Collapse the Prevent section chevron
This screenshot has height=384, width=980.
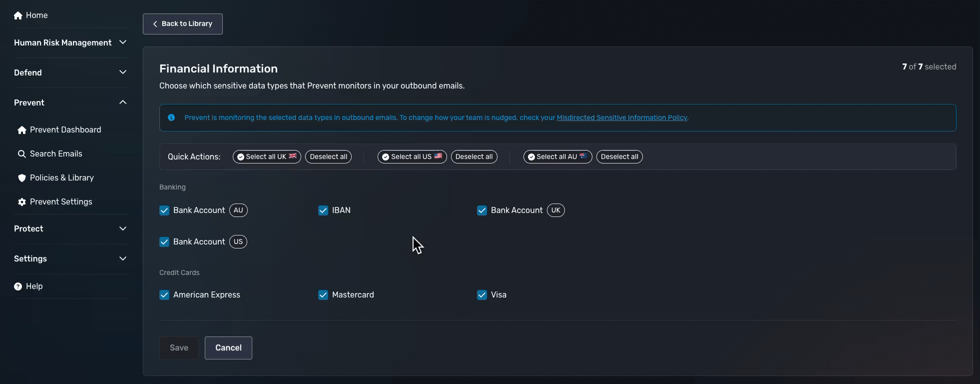coord(123,102)
